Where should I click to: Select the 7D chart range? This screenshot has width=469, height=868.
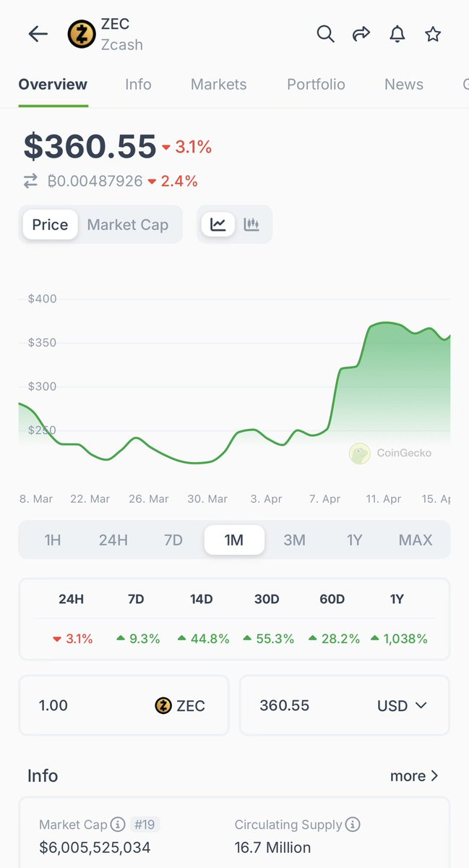[x=173, y=540]
